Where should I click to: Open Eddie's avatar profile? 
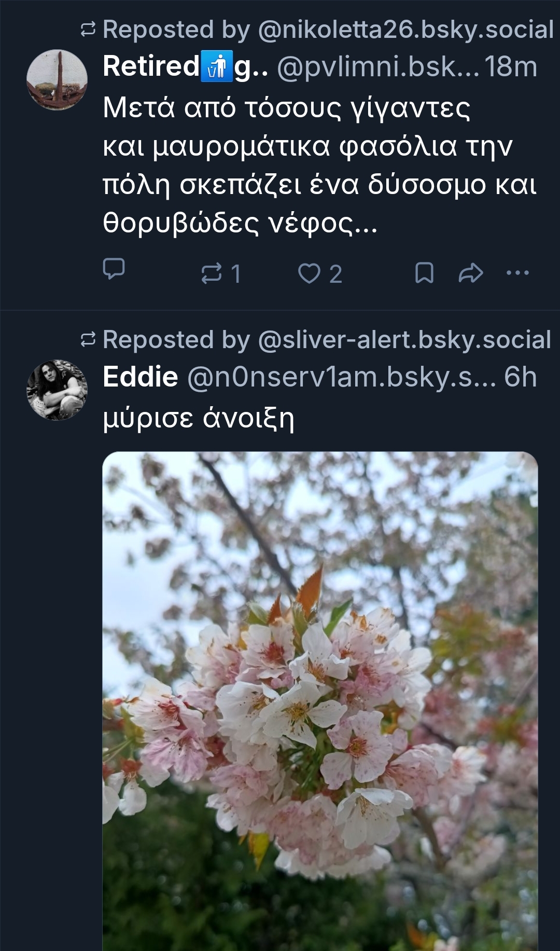pos(57,390)
